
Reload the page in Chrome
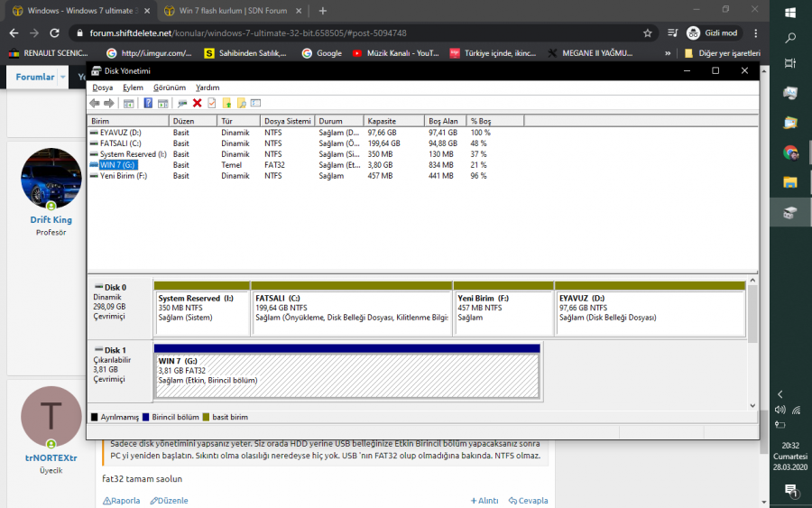(54, 32)
